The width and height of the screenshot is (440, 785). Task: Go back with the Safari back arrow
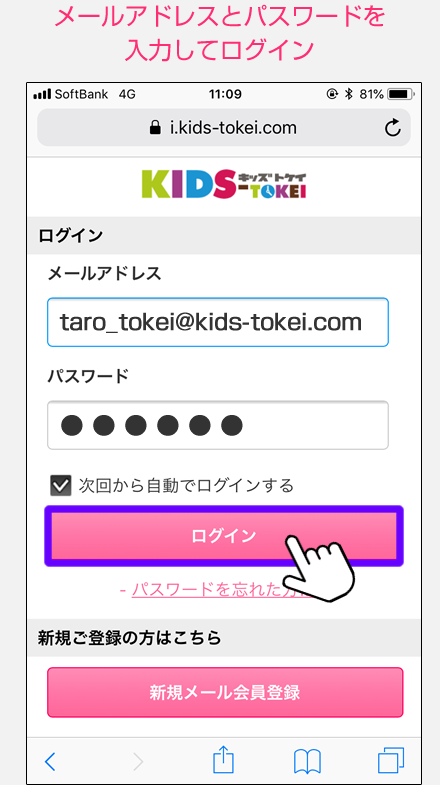click(50, 761)
